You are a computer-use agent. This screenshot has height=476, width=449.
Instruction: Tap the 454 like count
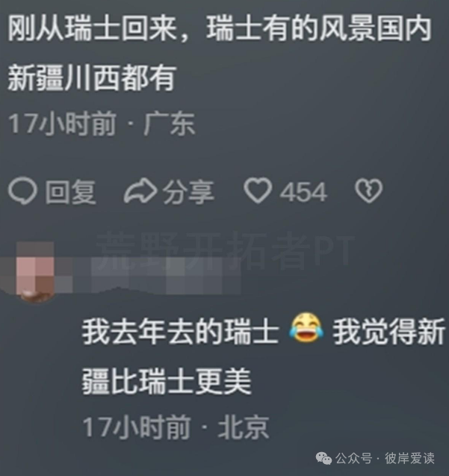pyautogui.click(x=303, y=192)
